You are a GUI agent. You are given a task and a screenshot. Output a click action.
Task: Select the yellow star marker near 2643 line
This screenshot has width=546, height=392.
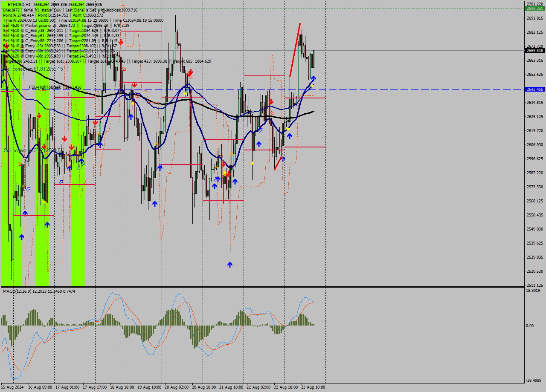click(x=311, y=85)
